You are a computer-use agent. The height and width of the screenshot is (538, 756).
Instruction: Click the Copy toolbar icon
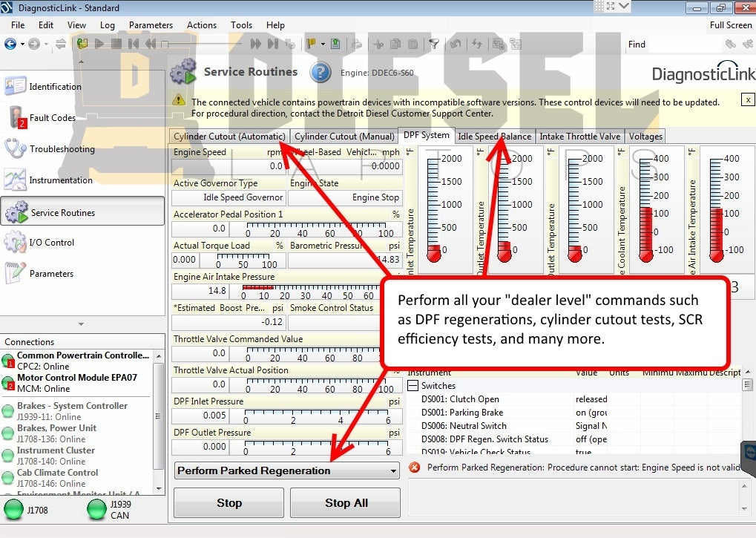(x=395, y=44)
